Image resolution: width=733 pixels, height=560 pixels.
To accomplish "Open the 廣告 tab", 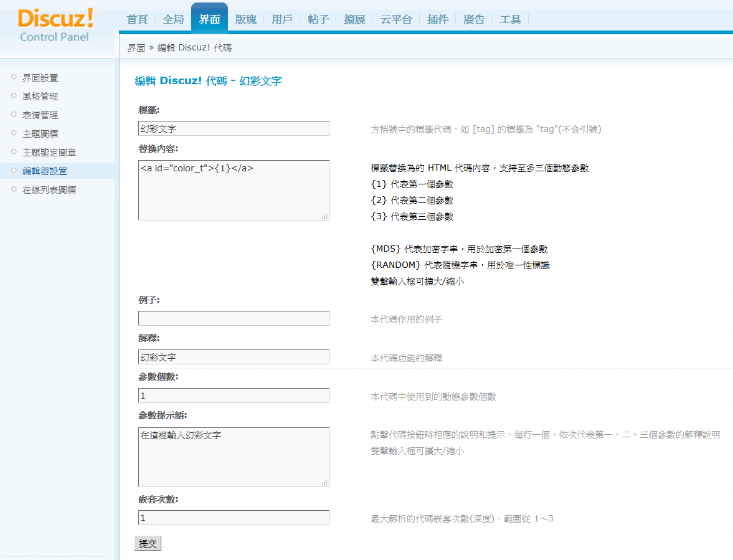I will 474,19.
